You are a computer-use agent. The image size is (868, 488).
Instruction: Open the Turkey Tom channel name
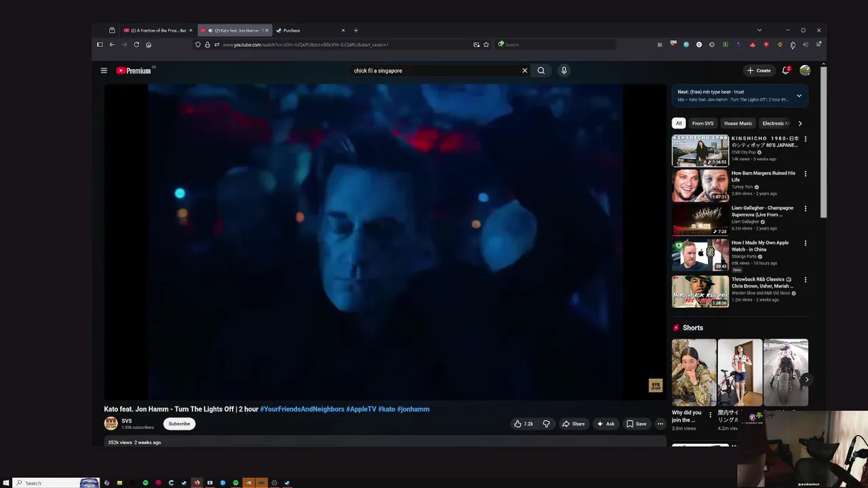point(742,187)
